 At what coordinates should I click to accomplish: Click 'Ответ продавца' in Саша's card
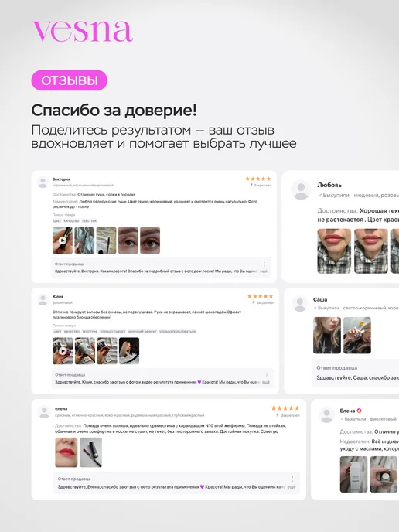click(336, 368)
